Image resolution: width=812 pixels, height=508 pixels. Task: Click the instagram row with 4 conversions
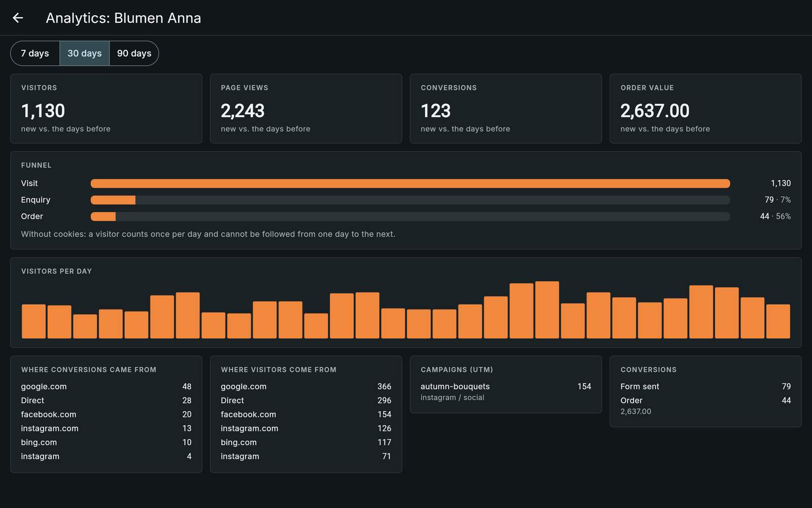point(106,457)
